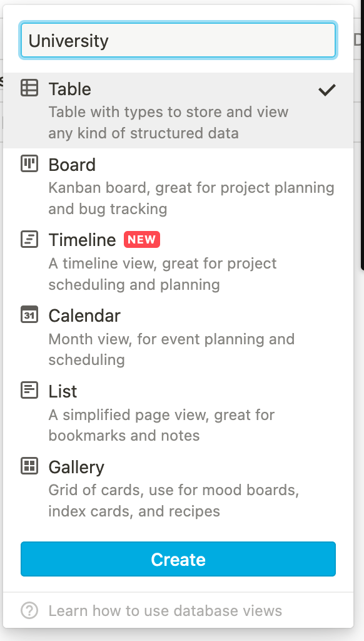Select Calendar as the view type
This screenshot has height=641, width=364.
pyautogui.click(x=178, y=337)
